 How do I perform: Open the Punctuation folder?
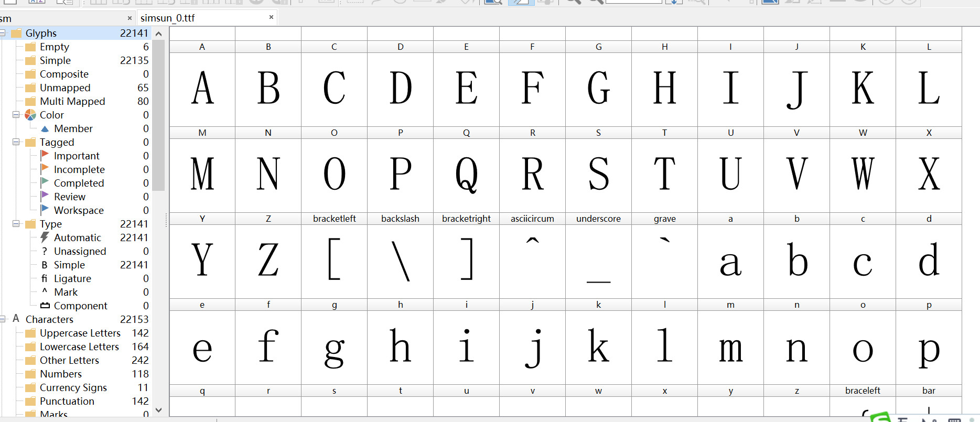pyautogui.click(x=67, y=401)
